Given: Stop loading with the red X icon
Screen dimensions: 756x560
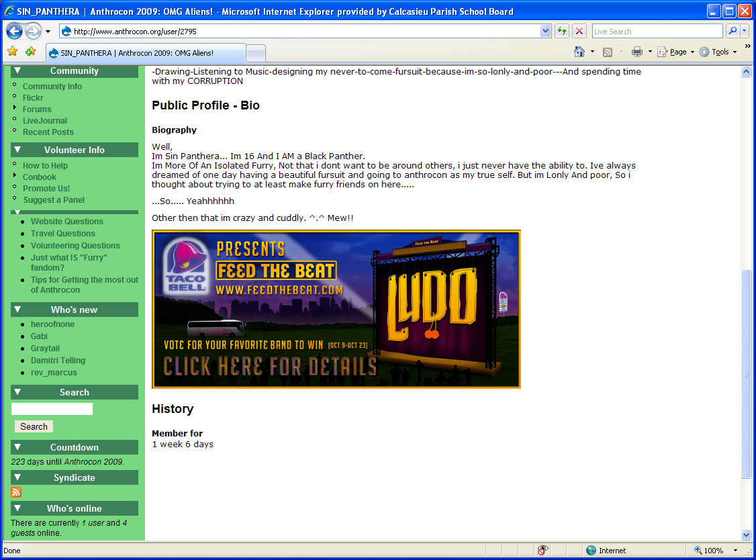Looking at the screenshot, I should (579, 32).
